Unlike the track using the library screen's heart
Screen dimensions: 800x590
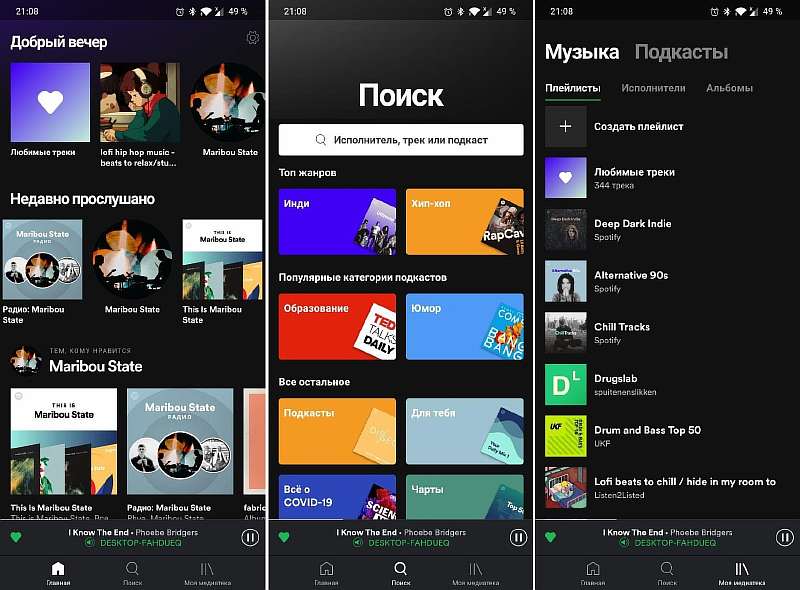pyautogui.click(x=550, y=537)
